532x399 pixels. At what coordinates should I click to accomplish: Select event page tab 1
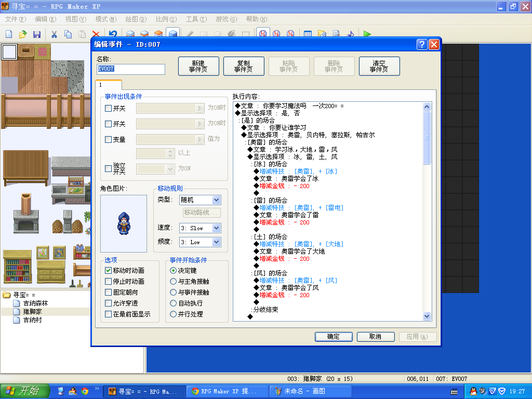[108, 85]
